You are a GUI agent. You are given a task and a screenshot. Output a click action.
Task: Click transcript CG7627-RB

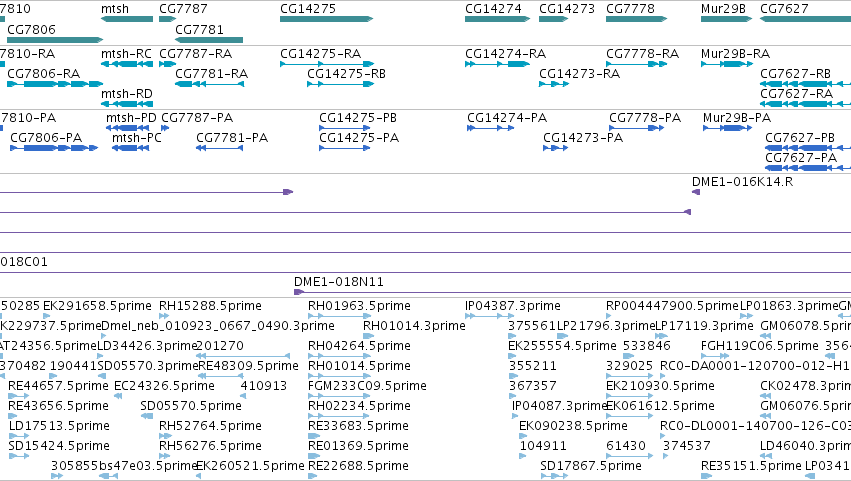point(805,84)
